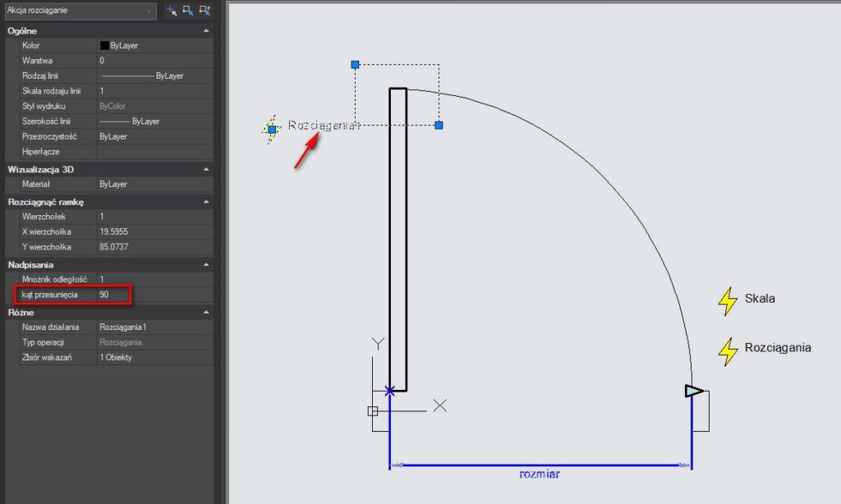
Task: Click the blue X base point marker
Action: click(390, 391)
